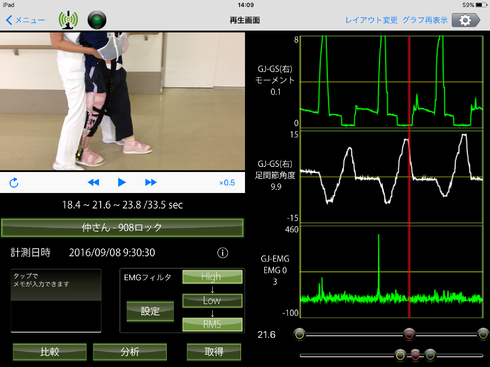This screenshot has width=490, height=367.
Task: Tap the memo input area
Action: (56, 301)
